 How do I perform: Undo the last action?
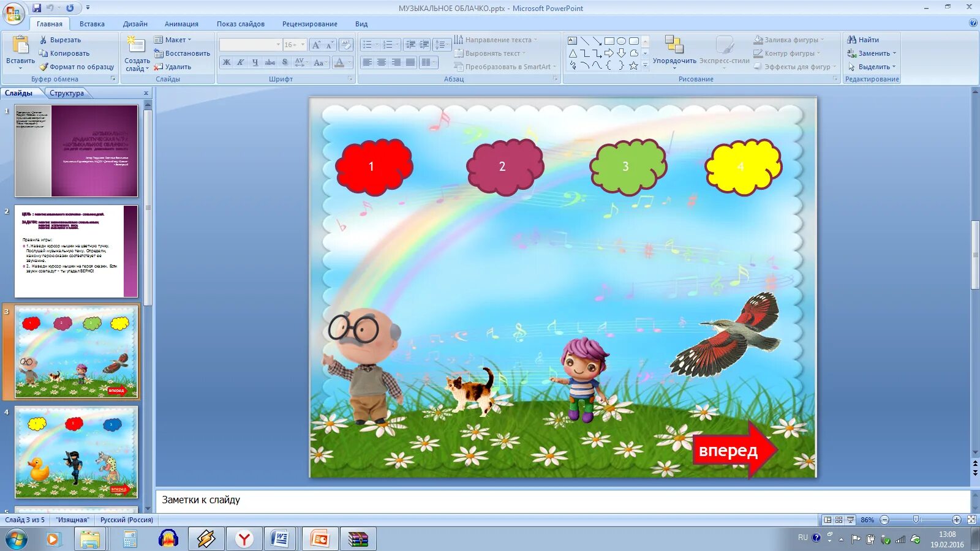click(50, 8)
